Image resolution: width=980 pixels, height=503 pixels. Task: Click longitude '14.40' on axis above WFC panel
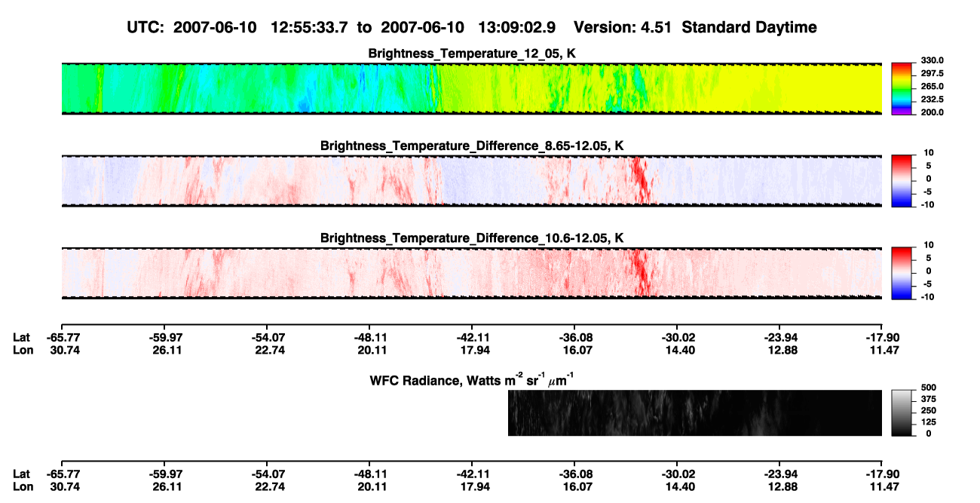coord(679,350)
